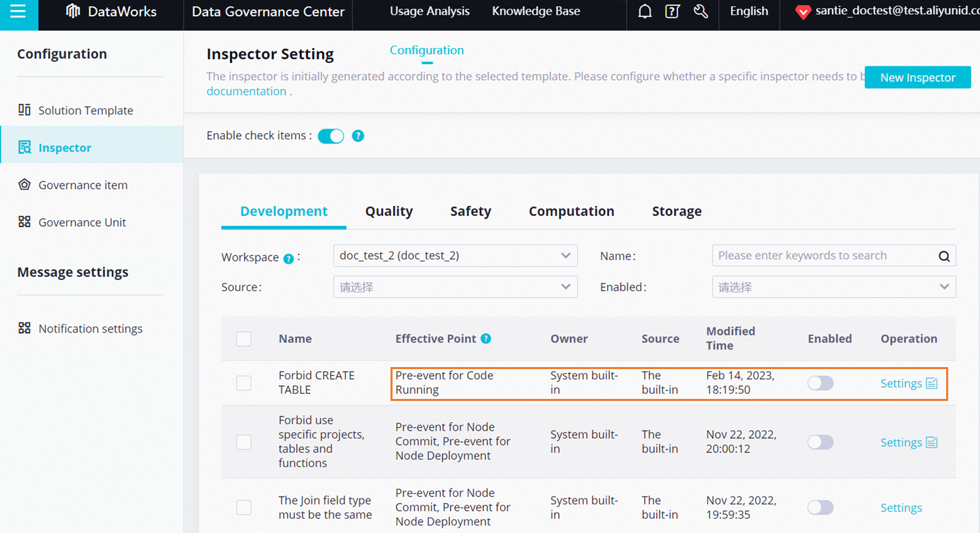Image resolution: width=980 pixels, height=533 pixels.
Task: Click the wrench tools icon
Action: pos(700,12)
